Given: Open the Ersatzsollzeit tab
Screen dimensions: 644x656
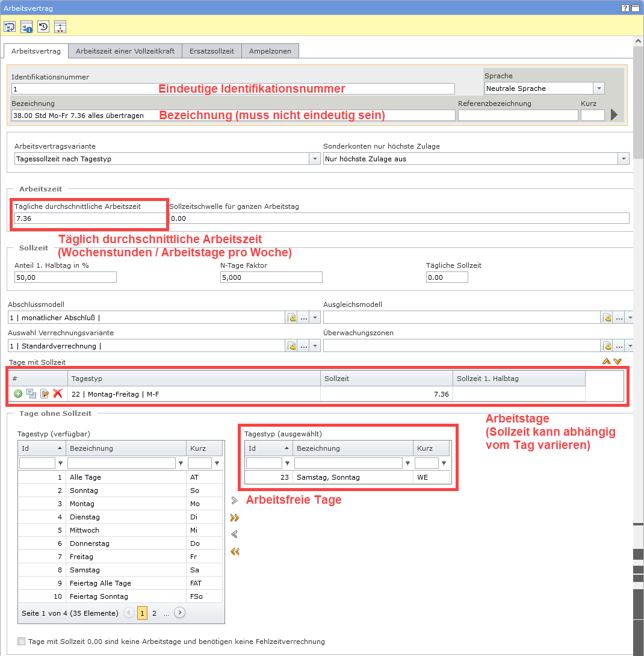Looking at the screenshot, I should click(x=211, y=51).
